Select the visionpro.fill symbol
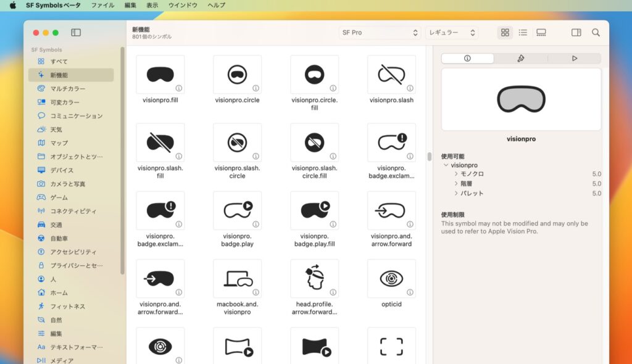 tap(160, 74)
